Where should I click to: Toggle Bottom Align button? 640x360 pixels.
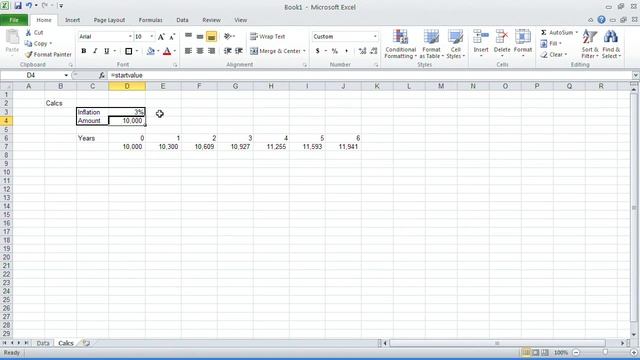pyautogui.click(x=211, y=37)
